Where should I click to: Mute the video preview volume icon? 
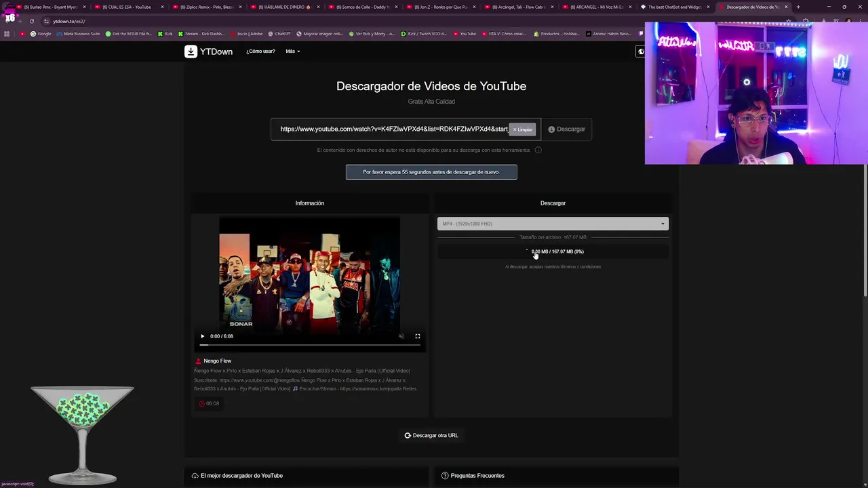pos(401,336)
